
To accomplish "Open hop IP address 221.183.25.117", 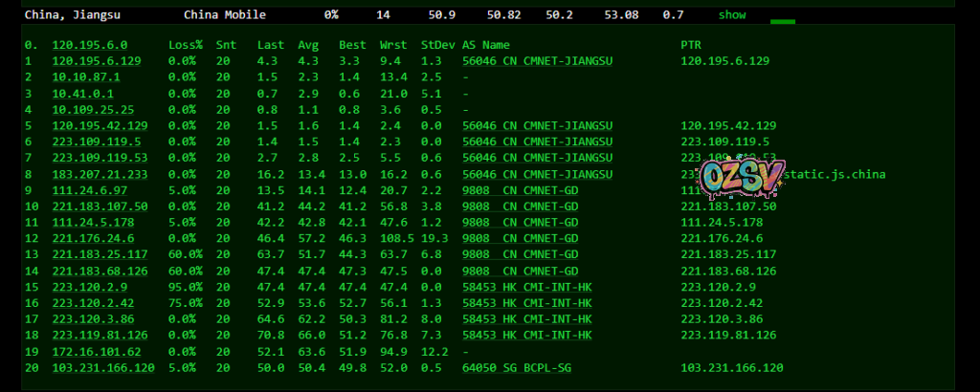I will tap(100, 254).
